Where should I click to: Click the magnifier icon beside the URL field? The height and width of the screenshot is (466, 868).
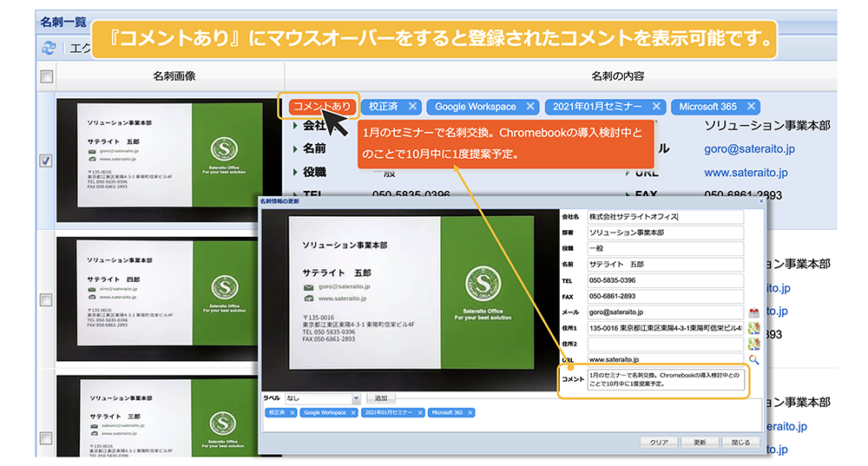[x=753, y=360]
